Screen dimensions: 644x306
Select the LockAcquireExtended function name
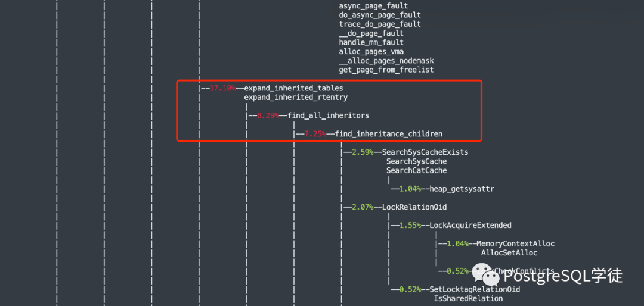click(x=470, y=225)
